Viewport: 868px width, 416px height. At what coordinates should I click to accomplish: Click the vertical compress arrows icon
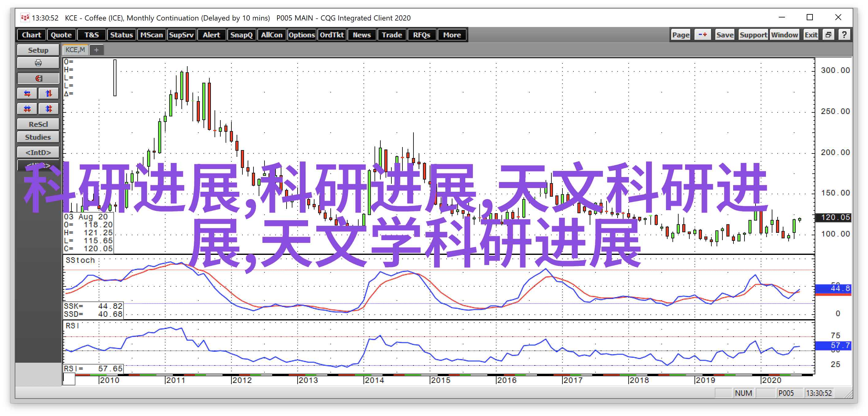48,108
